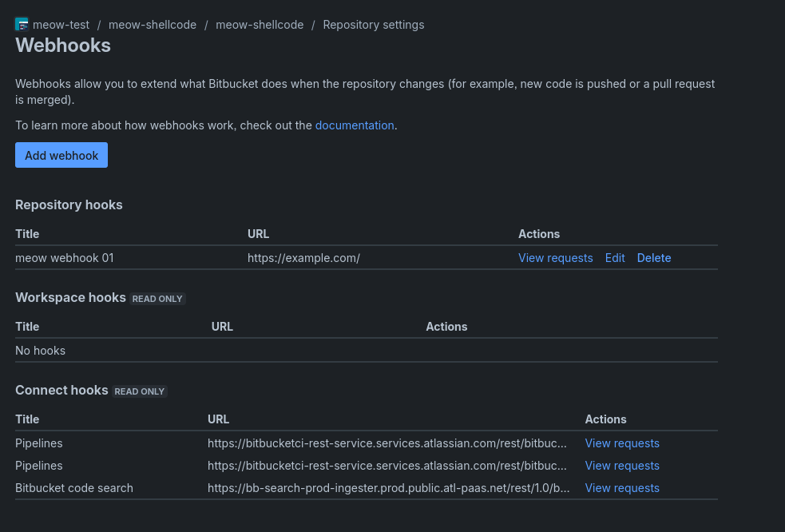This screenshot has width=785, height=532.
Task: Click the 'No hooks' workspace row text
Action: [40, 351]
